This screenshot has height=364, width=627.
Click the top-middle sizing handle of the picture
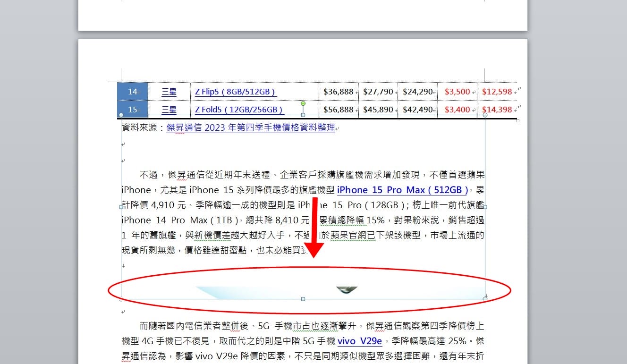pos(303,115)
